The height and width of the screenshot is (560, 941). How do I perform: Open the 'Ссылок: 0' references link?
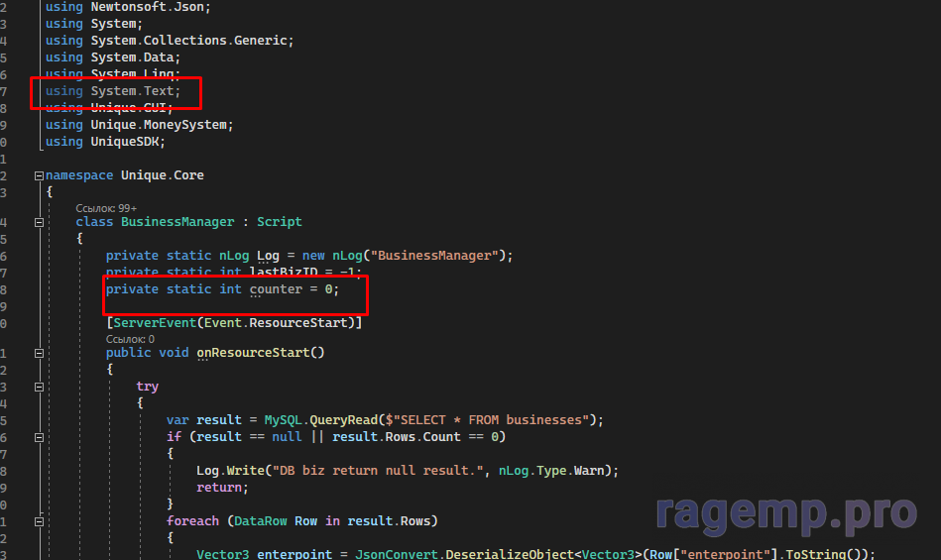130,339
